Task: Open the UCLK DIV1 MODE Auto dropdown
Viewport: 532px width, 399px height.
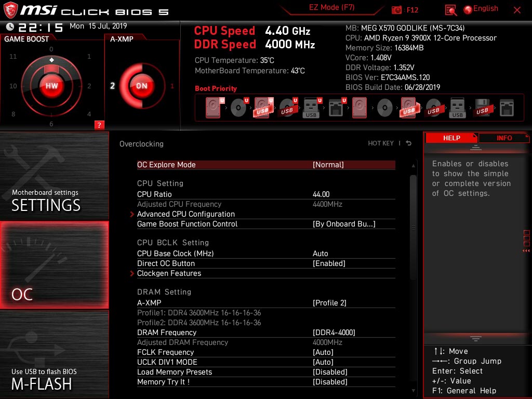Action: (323, 362)
